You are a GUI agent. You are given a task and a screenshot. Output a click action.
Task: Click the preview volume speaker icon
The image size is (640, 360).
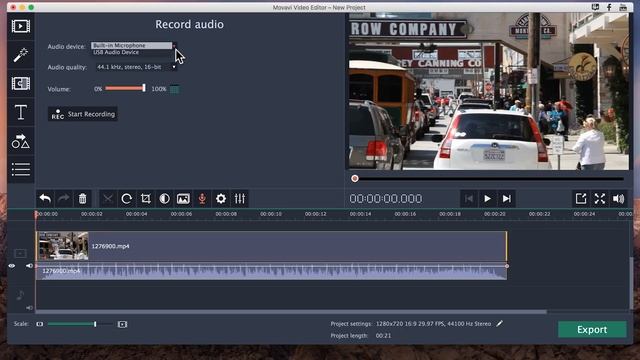coord(618,199)
